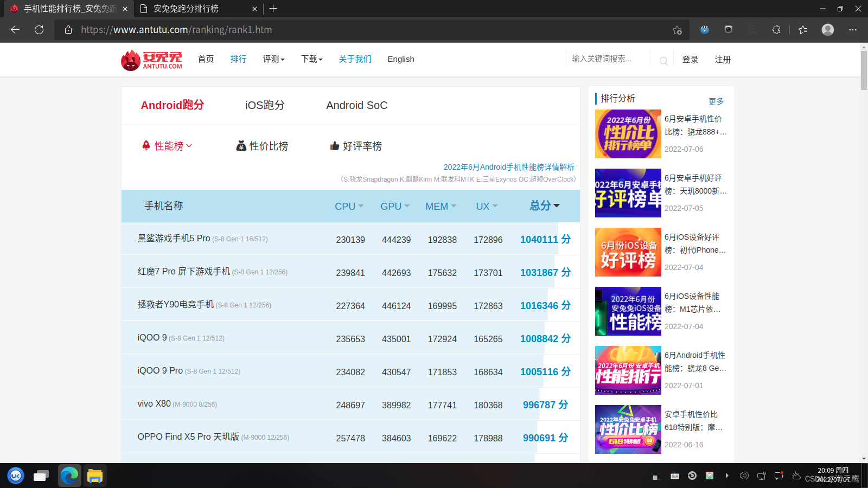Click the thumbs-up 好评率榜 icon

pyautogui.click(x=335, y=146)
